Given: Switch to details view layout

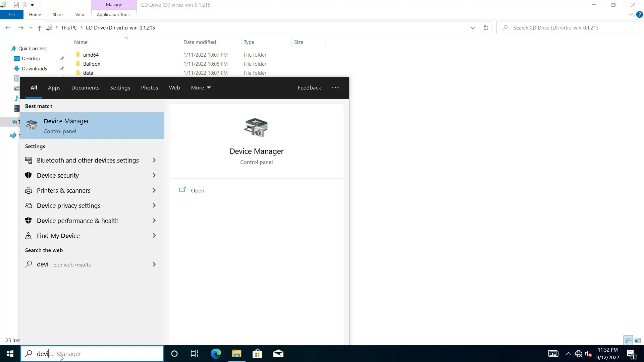Looking at the screenshot, I should [x=628, y=340].
